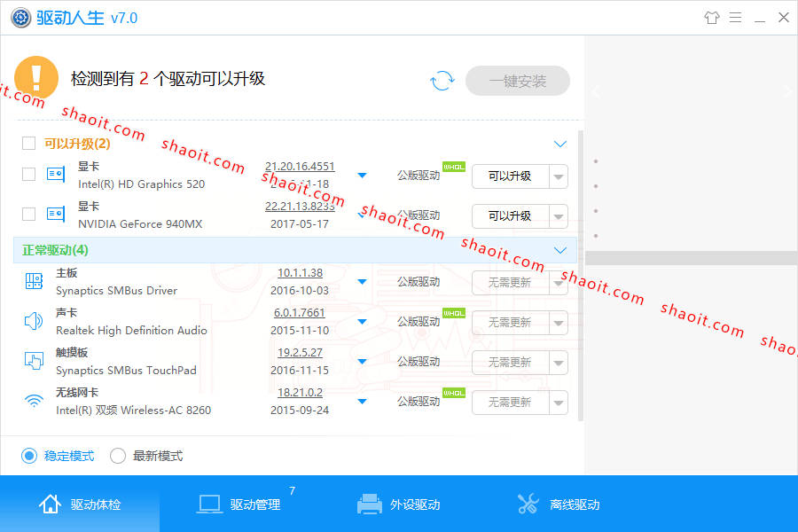Open the skin (shirt) icon

(711, 18)
